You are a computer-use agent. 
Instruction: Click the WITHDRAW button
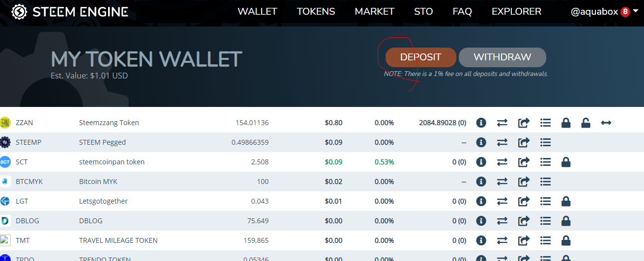(503, 57)
